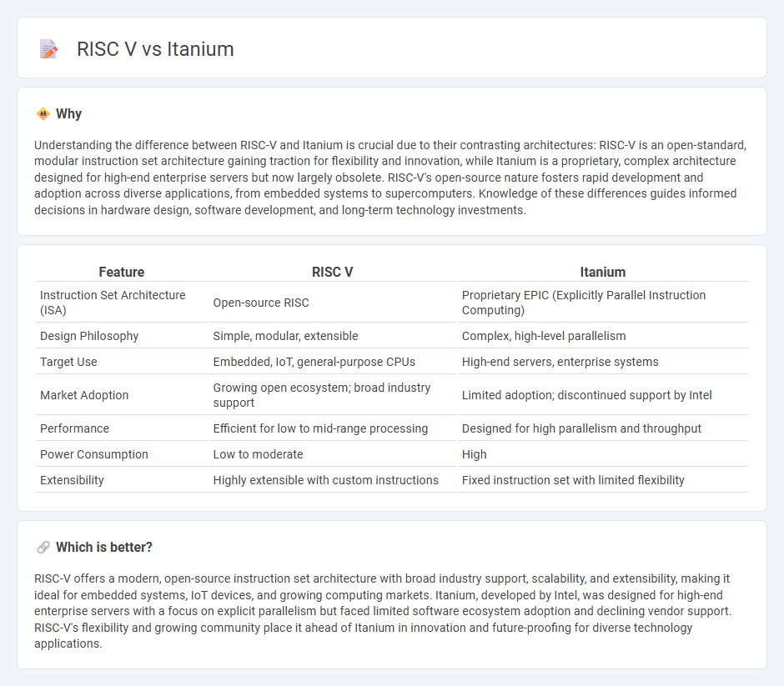Image resolution: width=784 pixels, height=686 pixels.
Task: Click 'Designed for high parallelism and throughput' cell
Action: pyautogui.click(x=581, y=428)
